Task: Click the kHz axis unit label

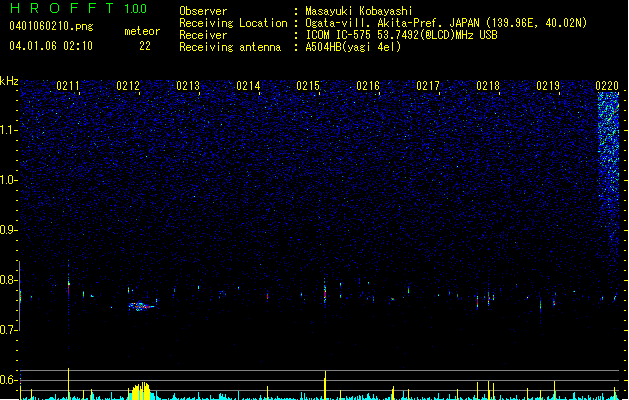Action: click(x=9, y=81)
